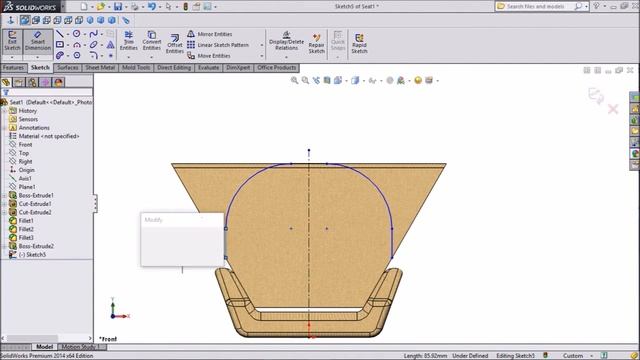Open the Smart Dimension dropdown arrow
The height and width of the screenshot is (360, 640).
click(38, 57)
